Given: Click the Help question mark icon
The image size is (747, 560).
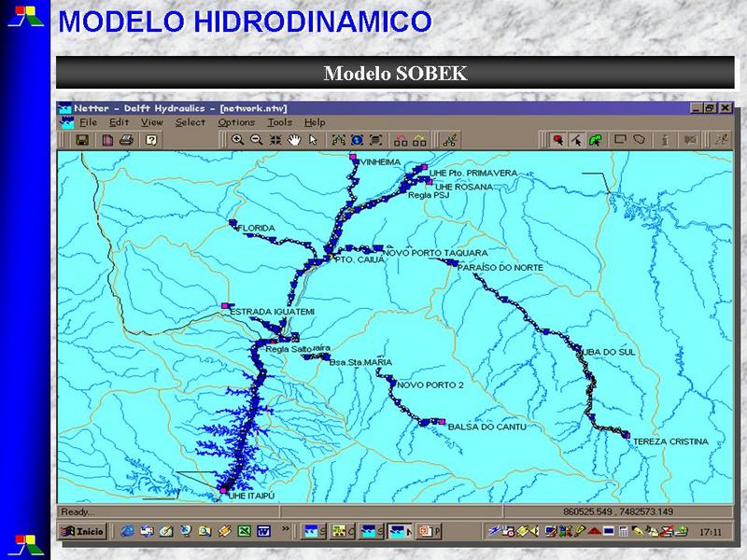Looking at the screenshot, I should click(151, 140).
